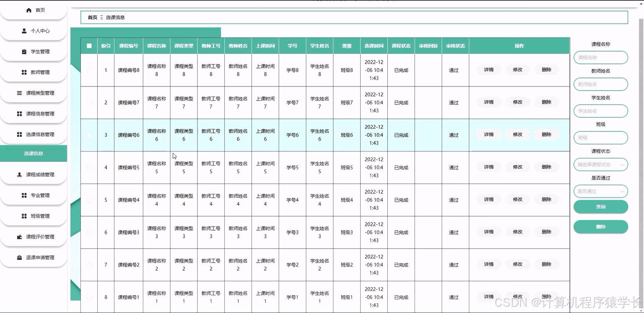Click 详情 for row 课程编号8
The height and width of the screenshot is (313, 644).
[x=489, y=70]
